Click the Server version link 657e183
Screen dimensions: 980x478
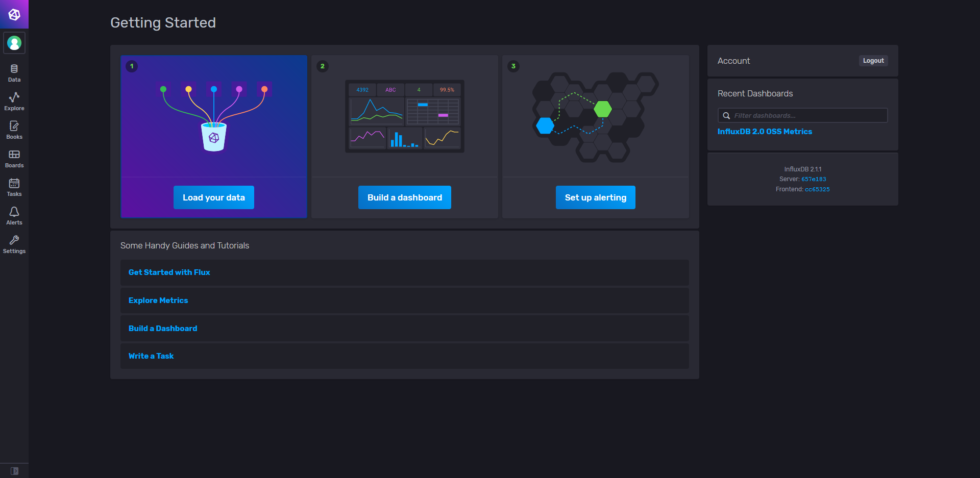pyautogui.click(x=814, y=179)
